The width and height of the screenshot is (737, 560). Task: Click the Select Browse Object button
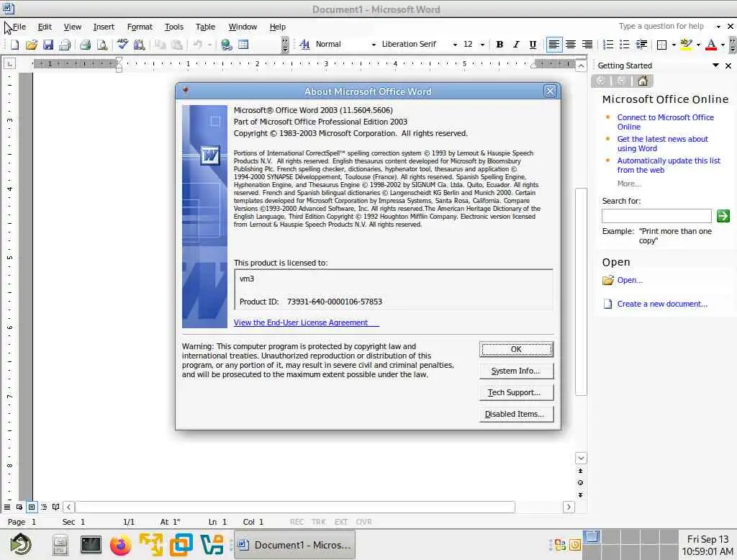tap(581, 483)
